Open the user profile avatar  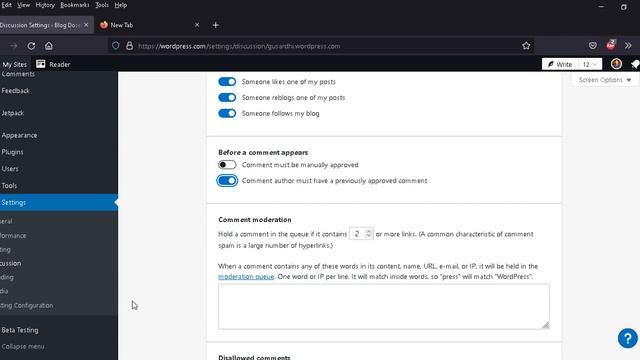tap(616, 64)
